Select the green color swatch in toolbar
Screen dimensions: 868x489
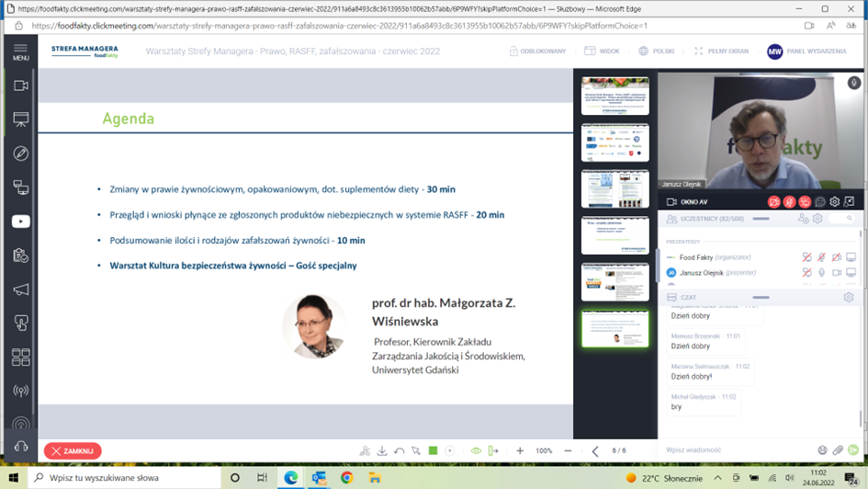pyautogui.click(x=434, y=451)
